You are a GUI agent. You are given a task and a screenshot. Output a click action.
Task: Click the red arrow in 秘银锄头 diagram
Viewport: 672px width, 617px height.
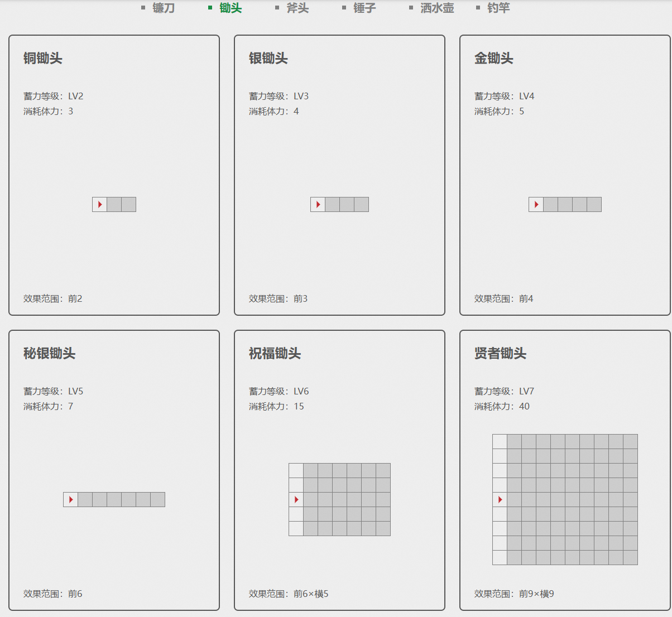click(x=71, y=500)
